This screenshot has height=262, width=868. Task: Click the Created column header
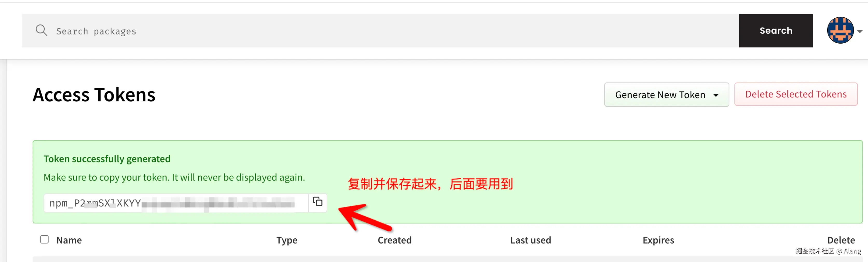395,240
